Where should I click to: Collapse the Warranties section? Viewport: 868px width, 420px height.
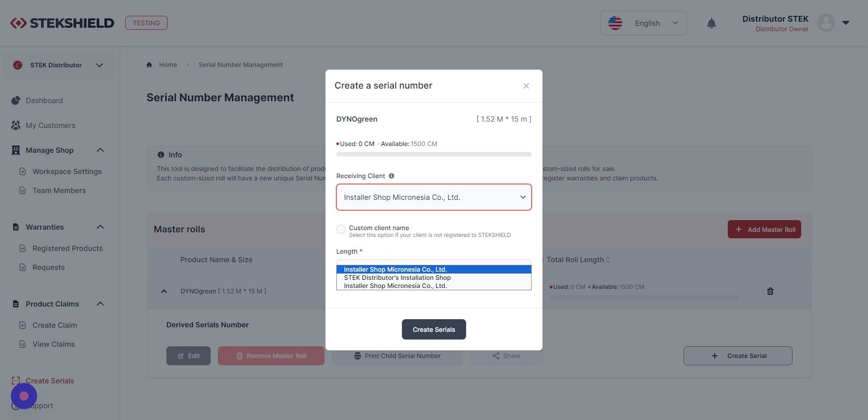coord(100,227)
